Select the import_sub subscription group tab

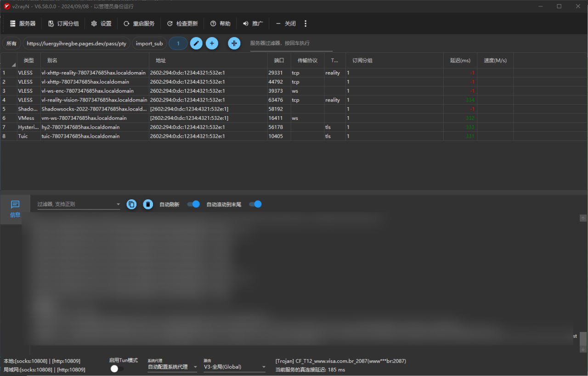pos(149,44)
